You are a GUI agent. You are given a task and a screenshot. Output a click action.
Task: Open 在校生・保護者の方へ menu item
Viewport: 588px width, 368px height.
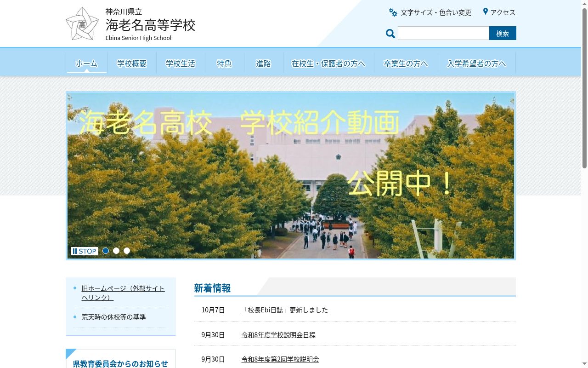328,63
